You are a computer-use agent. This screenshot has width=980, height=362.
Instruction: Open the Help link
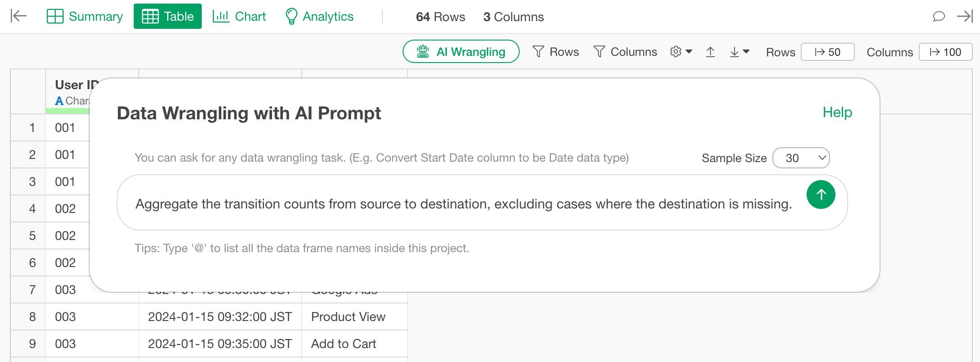point(837,112)
